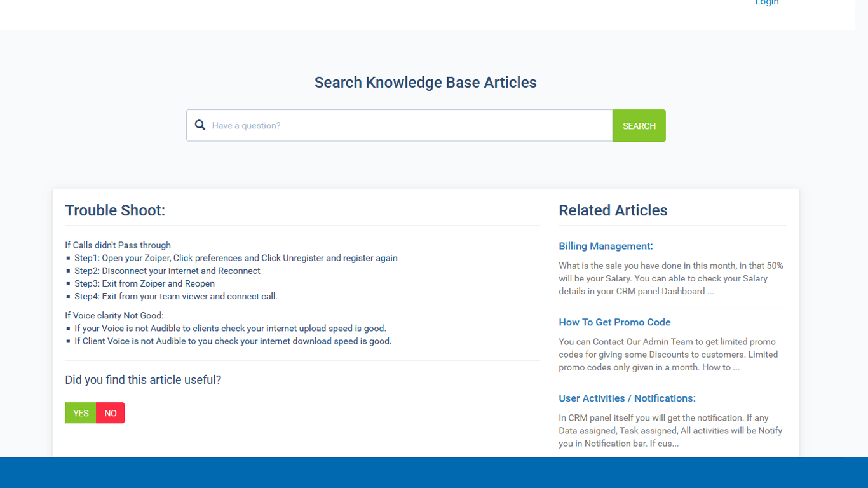Click the Search Knowledge Base Articles title
868x488 pixels.
(425, 83)
